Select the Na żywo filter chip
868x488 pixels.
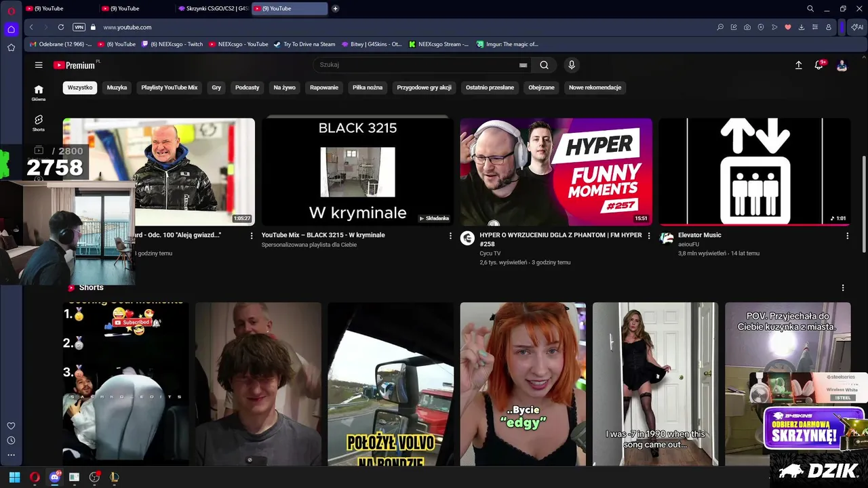pos(285,87)
